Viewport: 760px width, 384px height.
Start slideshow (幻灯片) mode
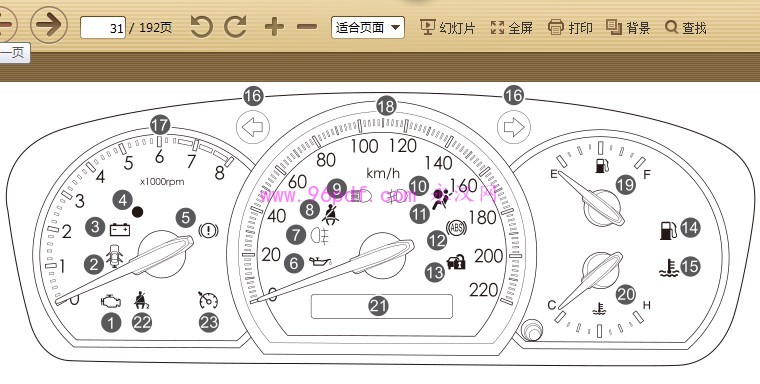(447, 27)
